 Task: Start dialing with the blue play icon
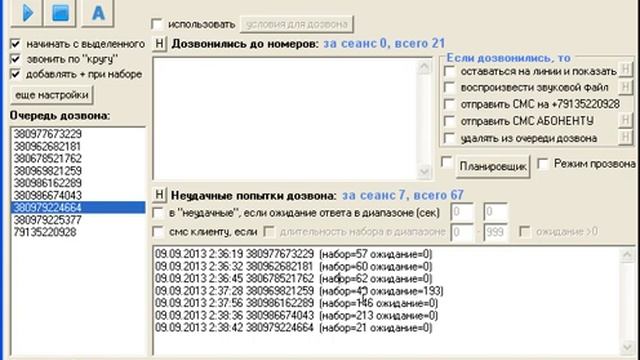pyautogui.click(x=27, y=12)
